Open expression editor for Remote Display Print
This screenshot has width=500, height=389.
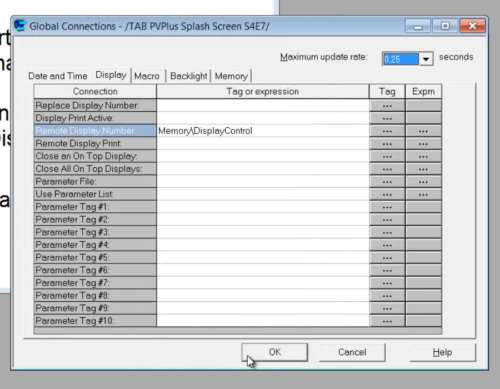[x=423, y=144]
